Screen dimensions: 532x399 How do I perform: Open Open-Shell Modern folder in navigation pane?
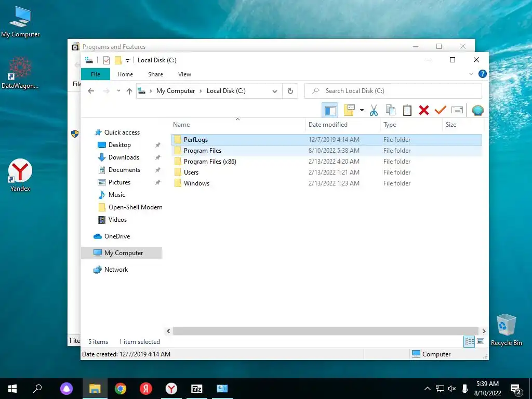(135, 207)
